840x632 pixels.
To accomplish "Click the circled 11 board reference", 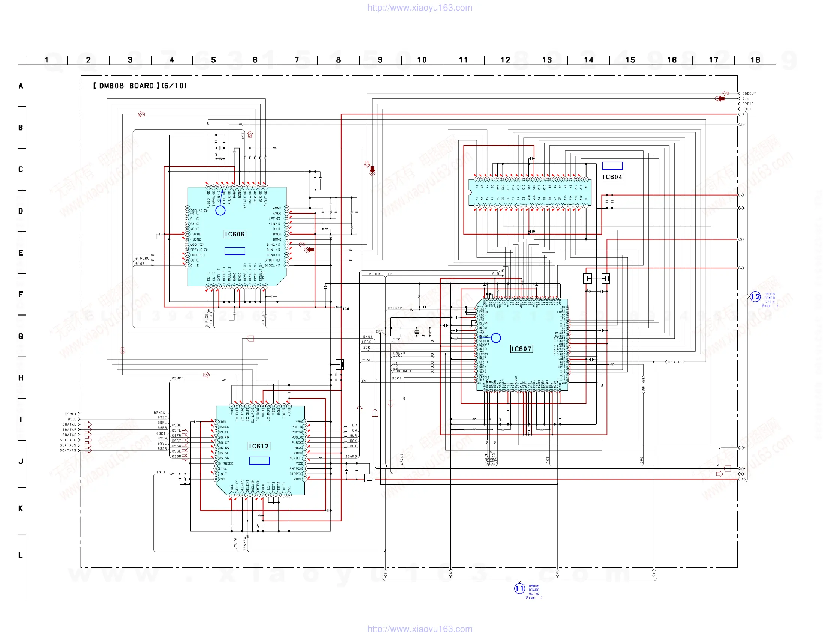I will point(519,589).
